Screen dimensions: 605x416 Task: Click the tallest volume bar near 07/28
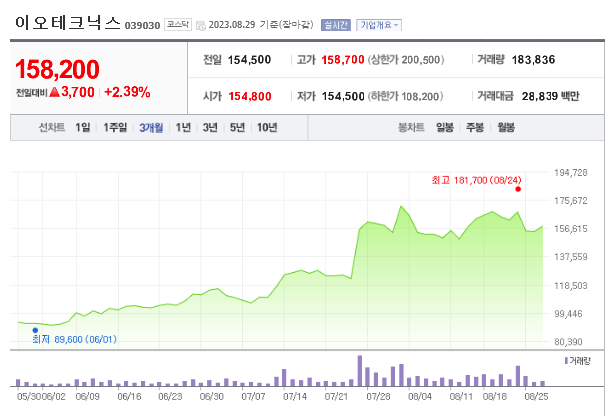pos(360,371)
